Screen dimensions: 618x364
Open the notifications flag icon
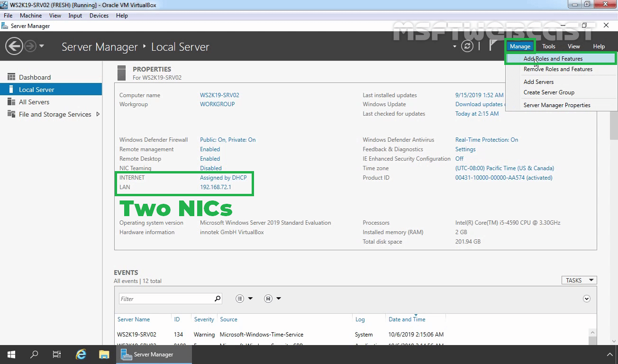(x=493, y=45)
